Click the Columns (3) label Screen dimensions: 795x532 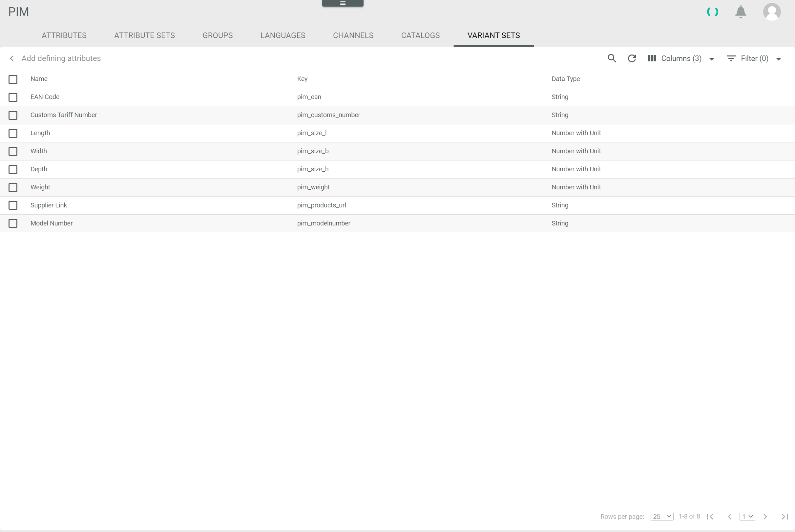tap(681, 58)
